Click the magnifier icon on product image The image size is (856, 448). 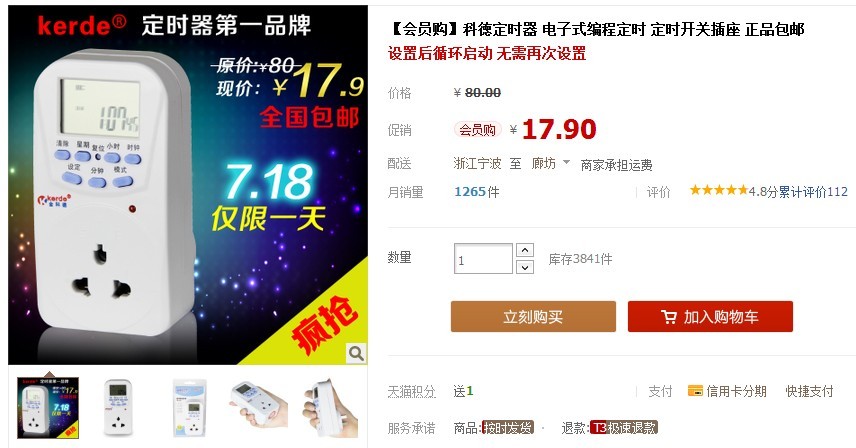pyautogui.click(x=356, y=354)
